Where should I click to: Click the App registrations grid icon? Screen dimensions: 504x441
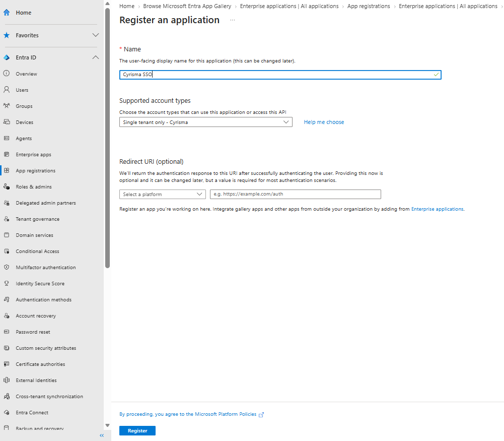pyautogui.click(x=7, y=170)
